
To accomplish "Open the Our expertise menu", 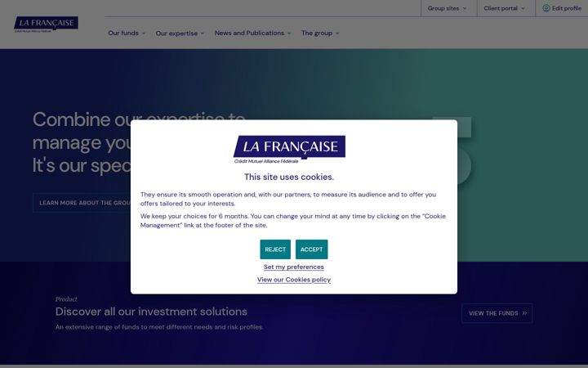I will [x=180, y=34].
